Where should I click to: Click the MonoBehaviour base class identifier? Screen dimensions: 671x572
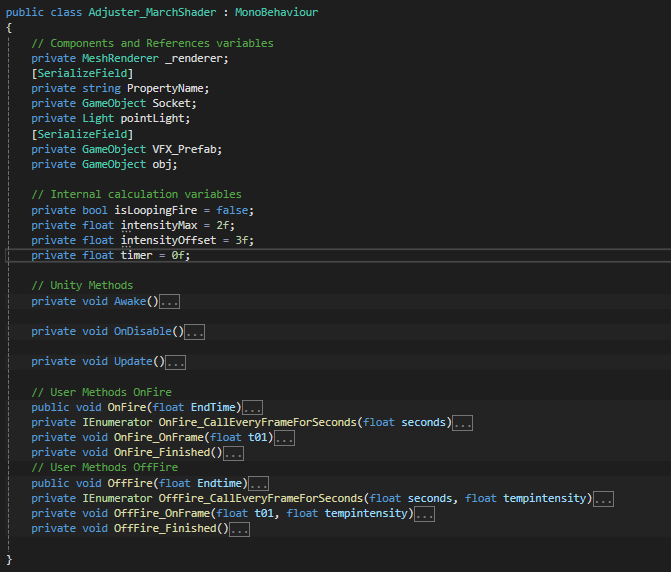(276, 12)
